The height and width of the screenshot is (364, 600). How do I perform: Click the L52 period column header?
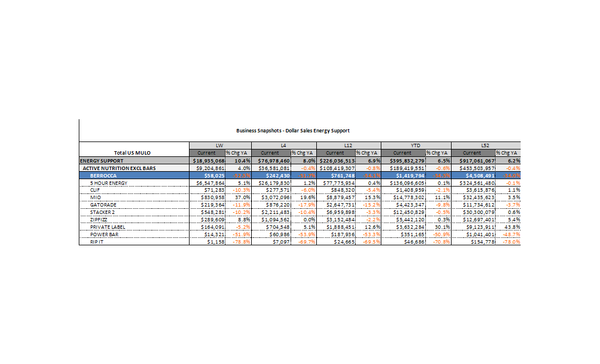point(485,146)
